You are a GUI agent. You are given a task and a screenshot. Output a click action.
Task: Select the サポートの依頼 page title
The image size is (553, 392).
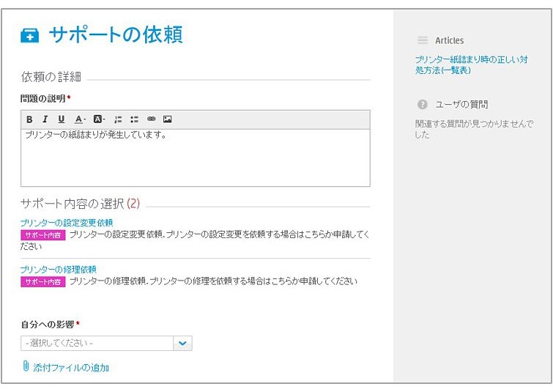pyautogui.click(x=116, y=34)
